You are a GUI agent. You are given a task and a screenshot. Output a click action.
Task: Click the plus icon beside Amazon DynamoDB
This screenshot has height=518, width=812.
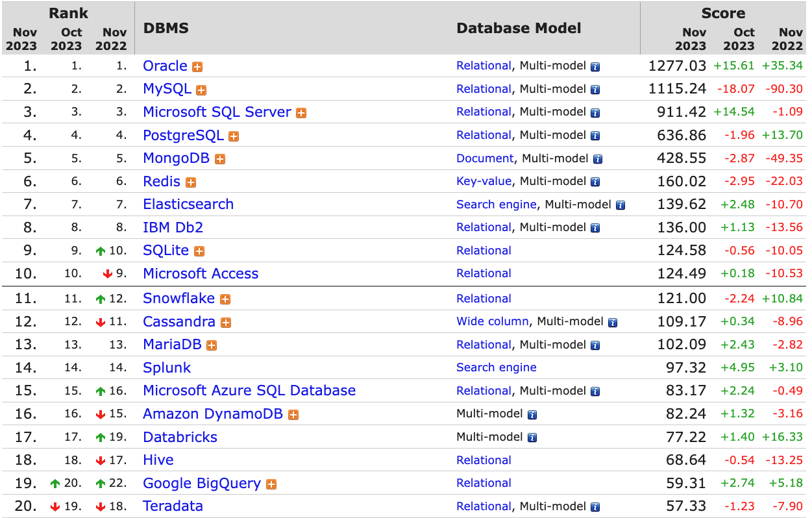293,415
